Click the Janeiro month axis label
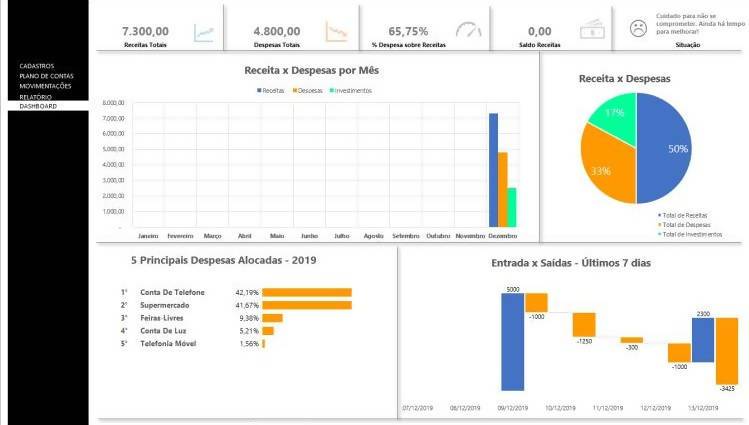Screen dimensions: 749x425 point(148,236)
